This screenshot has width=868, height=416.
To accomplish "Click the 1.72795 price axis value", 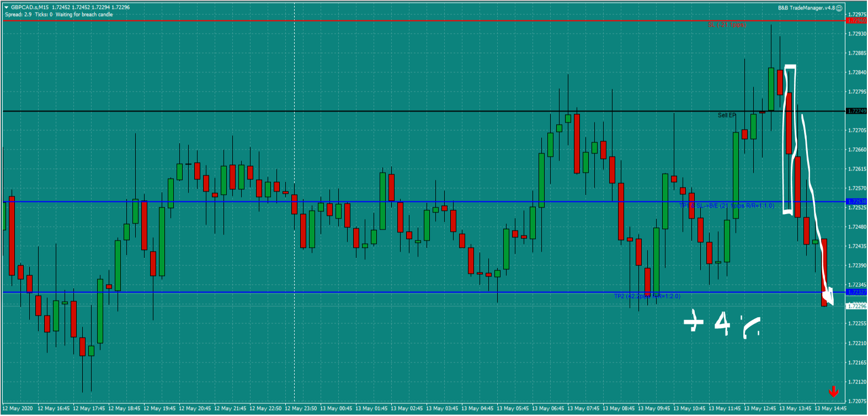I will [x=857, y=92].
